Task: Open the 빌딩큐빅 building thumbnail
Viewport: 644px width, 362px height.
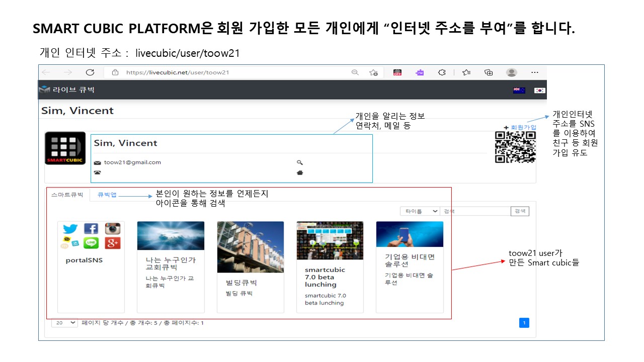Action: click(x=250, y=247)
